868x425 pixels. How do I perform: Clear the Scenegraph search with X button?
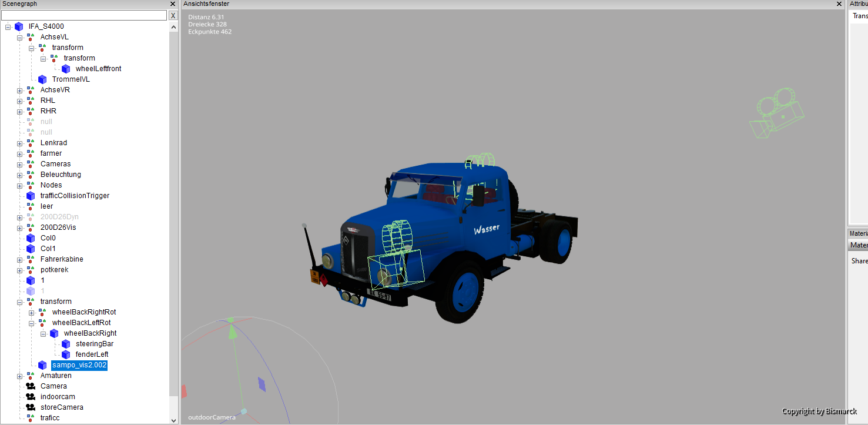(173, 15)
